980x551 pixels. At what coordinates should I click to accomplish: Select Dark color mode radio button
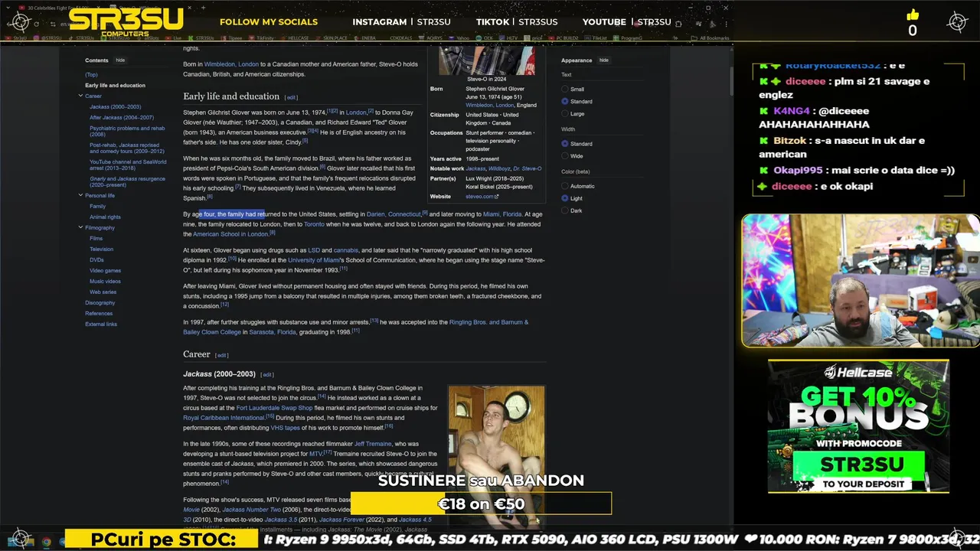tap(565, 210)
